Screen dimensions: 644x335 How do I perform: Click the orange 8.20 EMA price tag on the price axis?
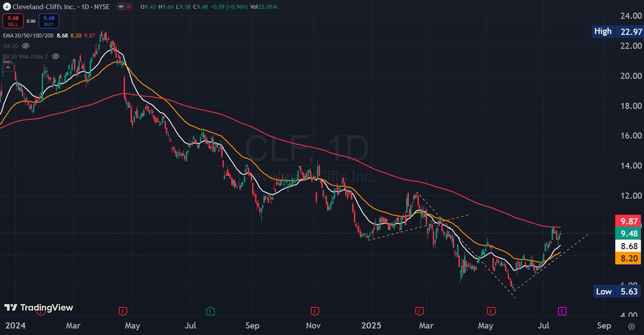[x=629, y=258]
